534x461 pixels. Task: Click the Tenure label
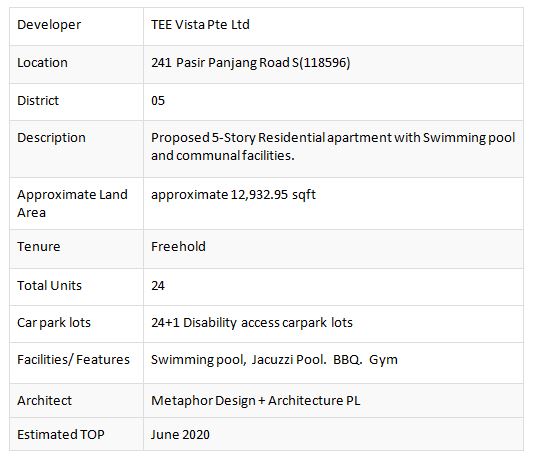click(38, 247)
